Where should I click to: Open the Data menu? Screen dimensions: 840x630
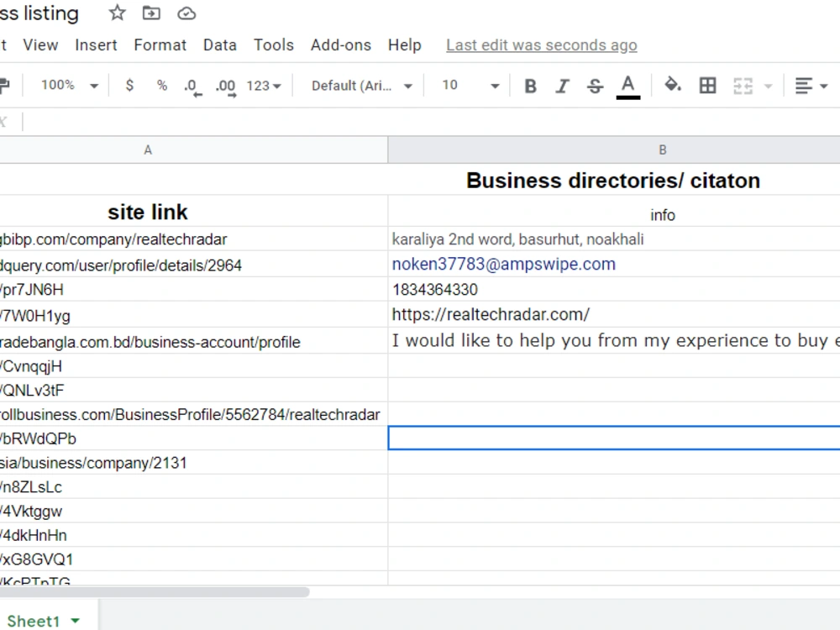click(x=219, y=45)
